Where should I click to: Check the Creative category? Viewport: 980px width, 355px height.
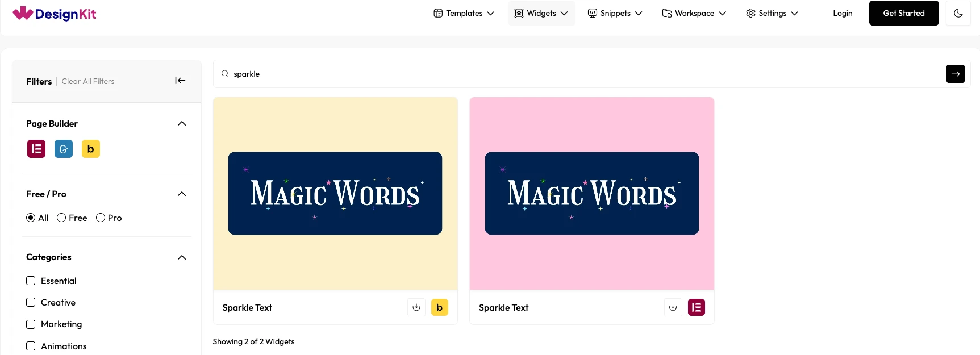tap(31, 302)
